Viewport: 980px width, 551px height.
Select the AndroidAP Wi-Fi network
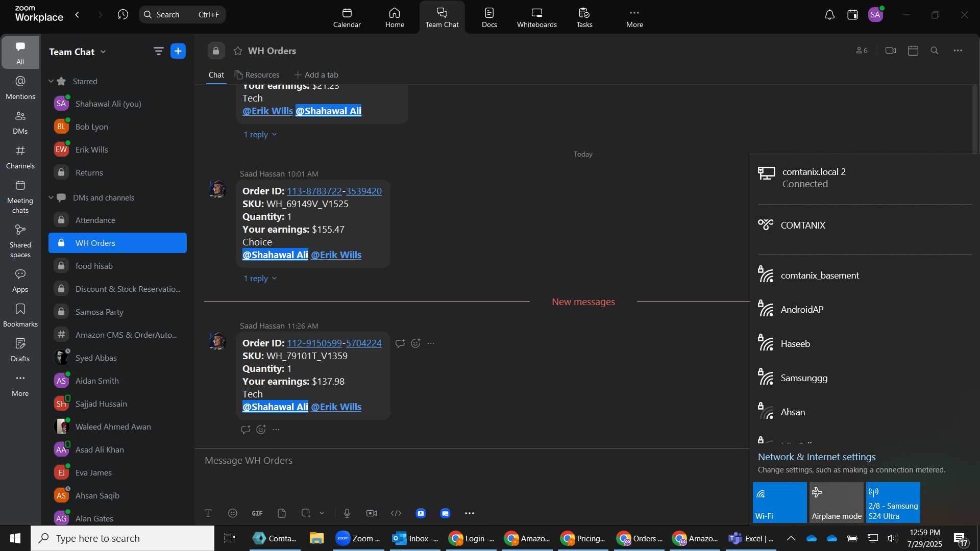[x=865, y=310]
